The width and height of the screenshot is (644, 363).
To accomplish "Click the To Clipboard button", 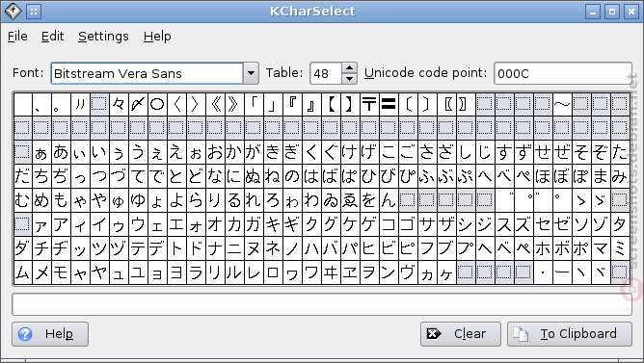I will (570, 334).
